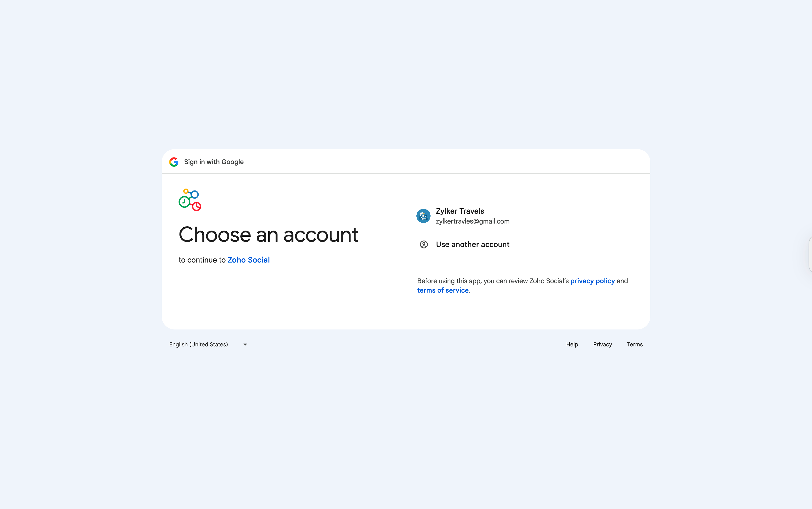Open the Terms footer link
The image size is (812, 509).
tap(635, 344)
